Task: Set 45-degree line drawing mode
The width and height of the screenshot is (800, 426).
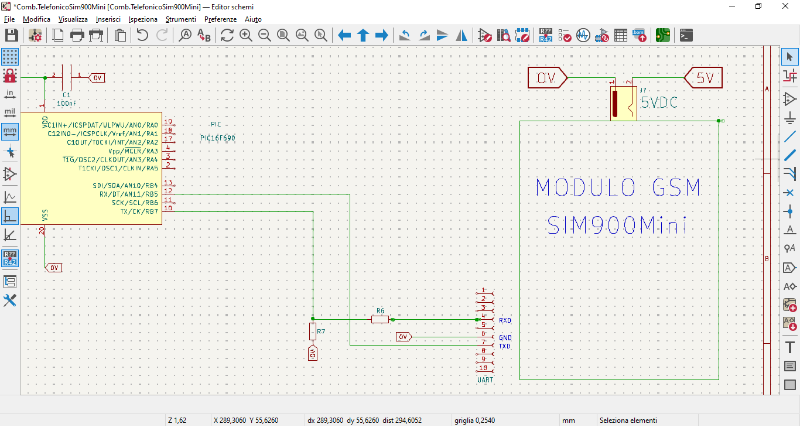Action: [x=10, y=235]
